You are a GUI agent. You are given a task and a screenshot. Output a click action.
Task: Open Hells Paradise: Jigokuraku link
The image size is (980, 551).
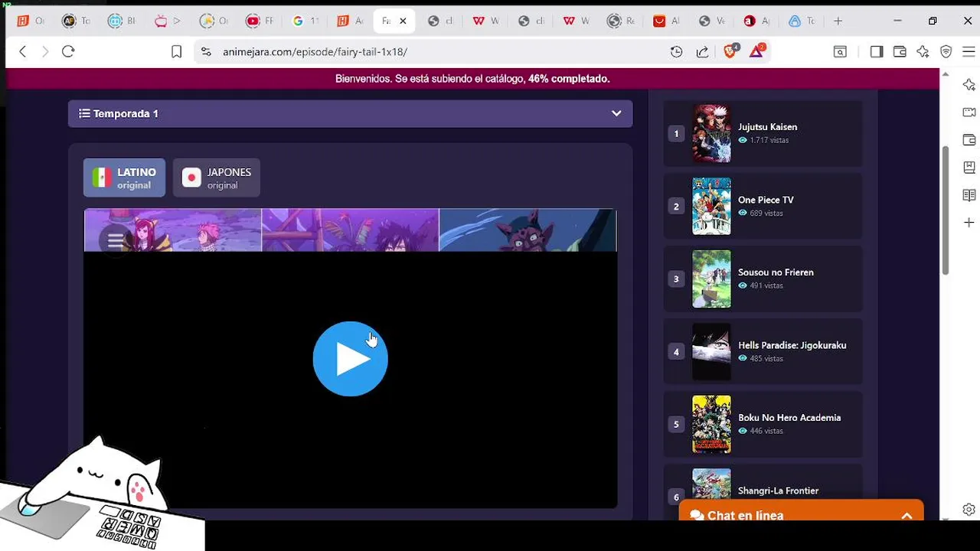click(792, 345)
